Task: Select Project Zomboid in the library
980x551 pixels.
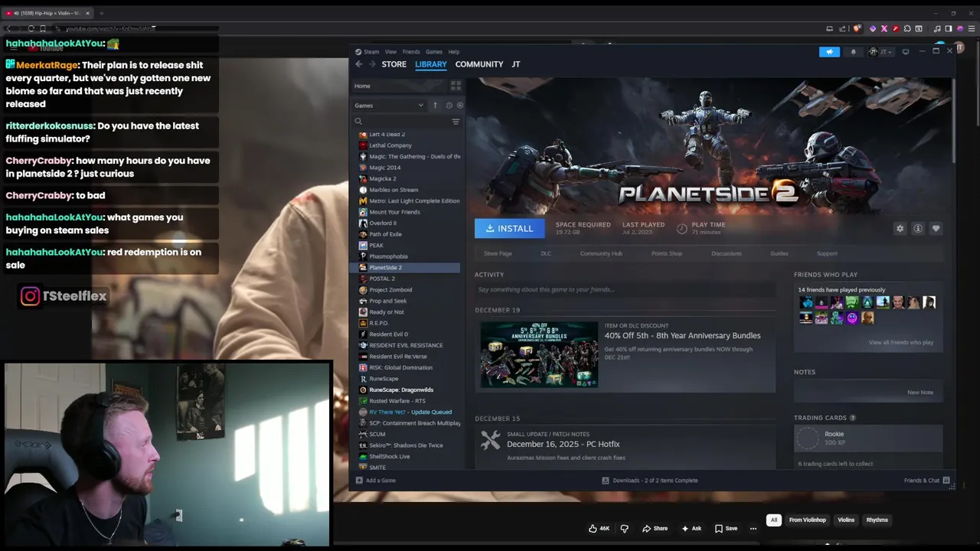Action: pyautogui.click(x=390, y=289)
